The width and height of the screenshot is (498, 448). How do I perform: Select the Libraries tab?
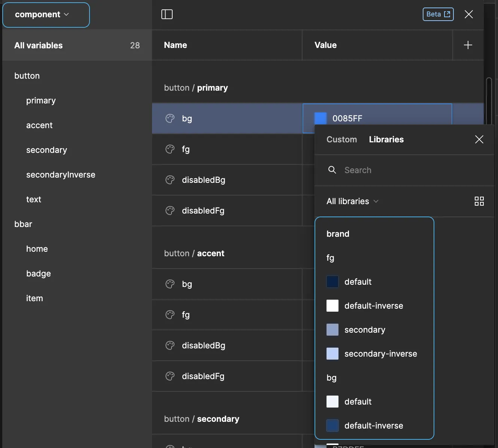(386, 140)
